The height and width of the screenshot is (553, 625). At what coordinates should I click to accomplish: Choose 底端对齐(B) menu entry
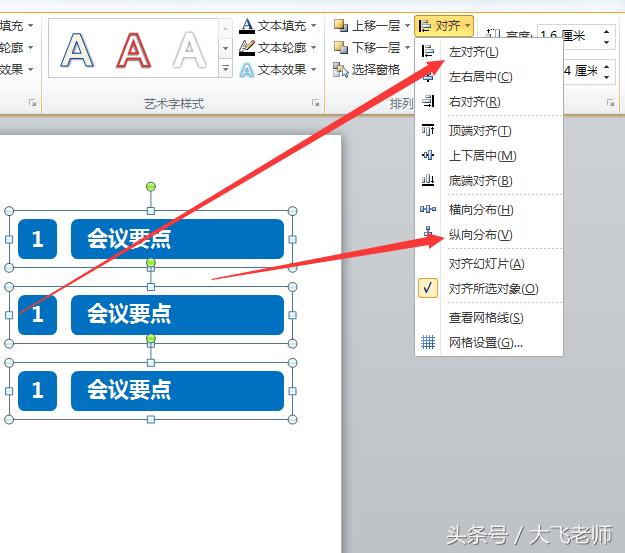489,181
